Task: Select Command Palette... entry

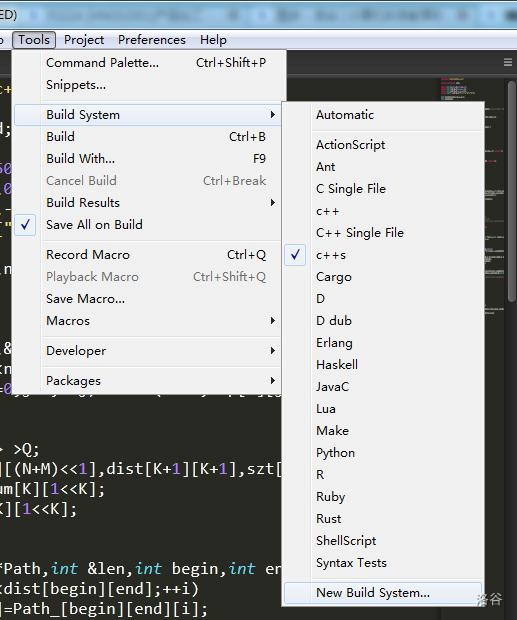Action: (148, 63)
